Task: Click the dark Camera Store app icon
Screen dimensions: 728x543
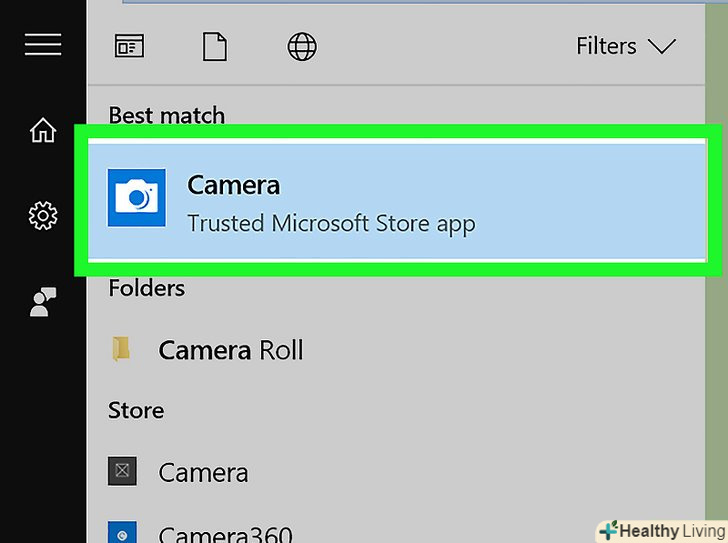Action: [x=122, y=472]
